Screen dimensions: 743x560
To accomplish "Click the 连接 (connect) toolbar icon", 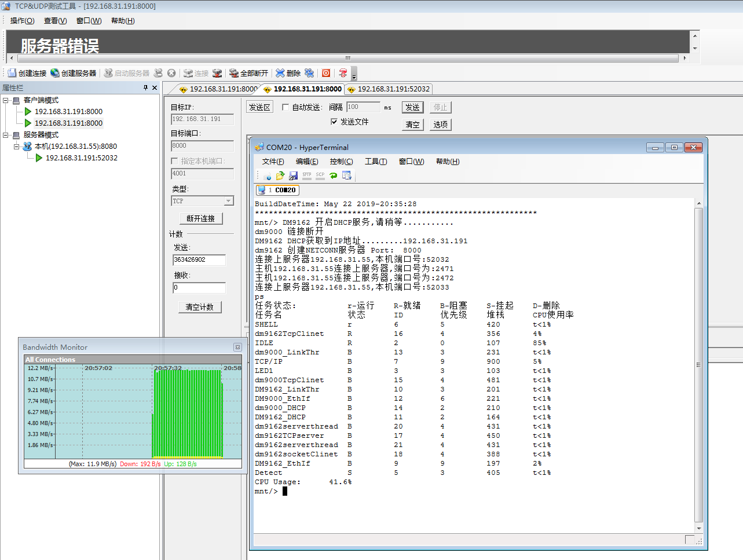I will (x=188, y=73).
